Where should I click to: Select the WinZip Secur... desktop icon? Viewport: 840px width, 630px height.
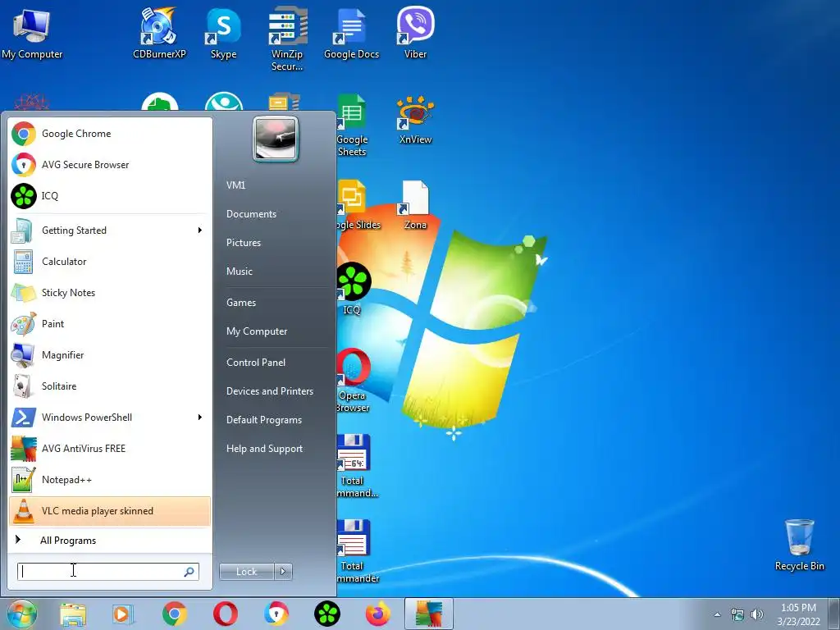[287, 39]
